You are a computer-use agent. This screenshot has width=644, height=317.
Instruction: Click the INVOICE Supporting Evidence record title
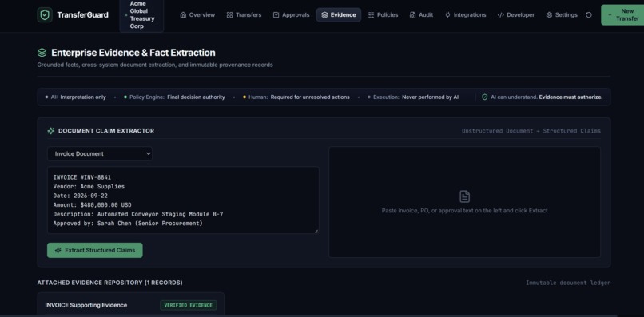(x=85, y=305)
